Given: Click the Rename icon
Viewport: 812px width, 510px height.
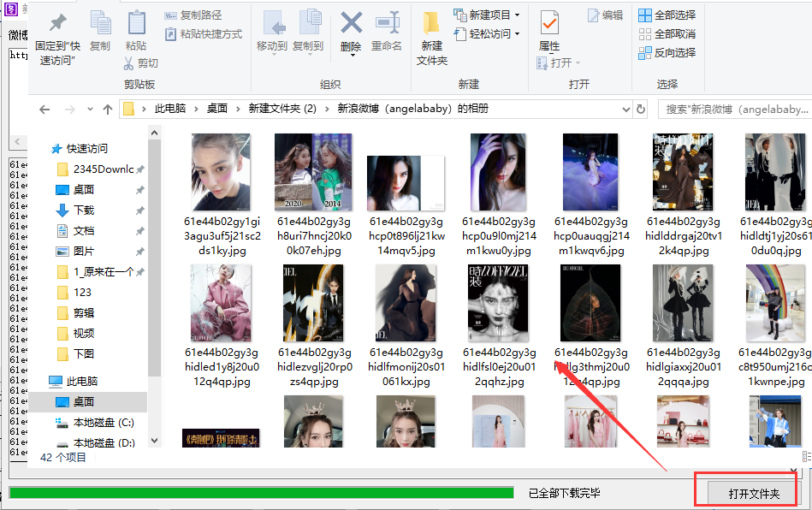Looking at the screenshot, I should pos(387,23).
